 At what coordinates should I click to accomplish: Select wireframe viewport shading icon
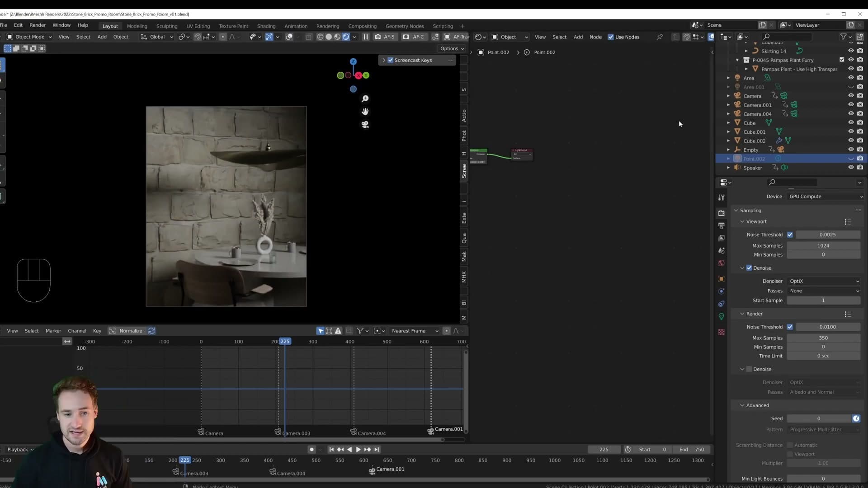point(320,37)
